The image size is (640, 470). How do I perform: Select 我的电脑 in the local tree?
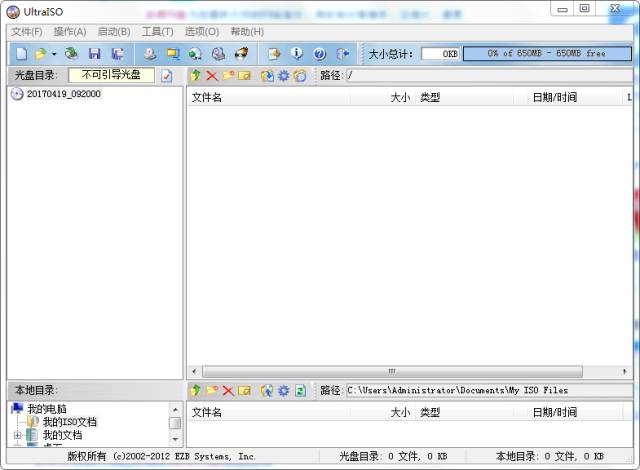click(x=47, y=409)
